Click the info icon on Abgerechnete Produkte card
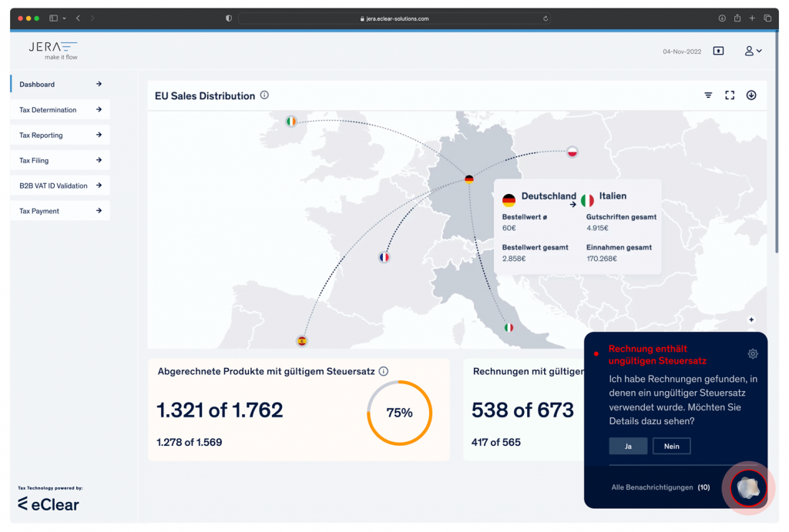 383,370
